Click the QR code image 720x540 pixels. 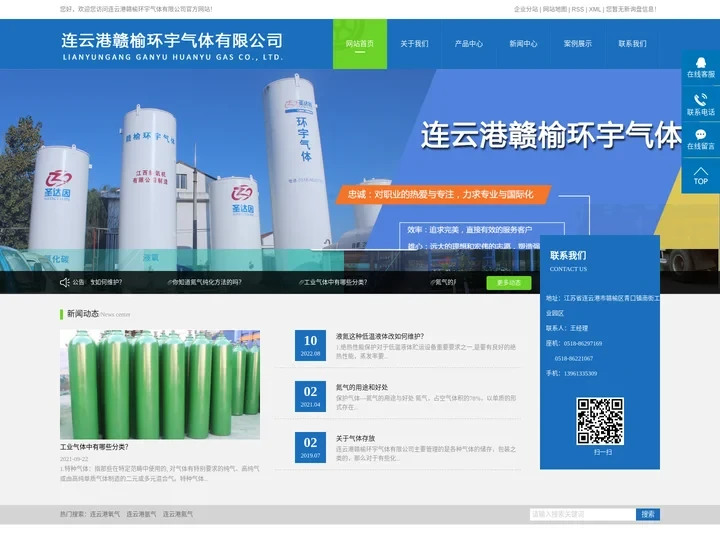(600, 421)
